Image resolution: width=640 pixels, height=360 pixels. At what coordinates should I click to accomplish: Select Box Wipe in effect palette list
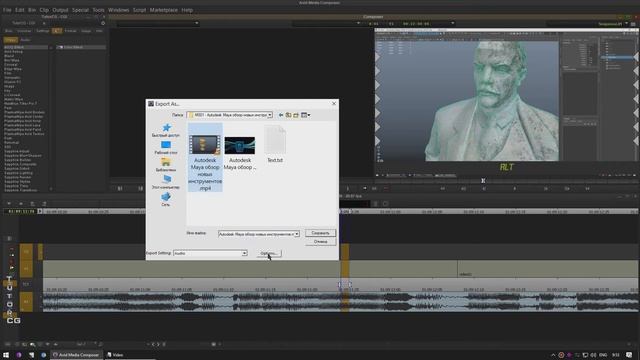click(12, 60)
